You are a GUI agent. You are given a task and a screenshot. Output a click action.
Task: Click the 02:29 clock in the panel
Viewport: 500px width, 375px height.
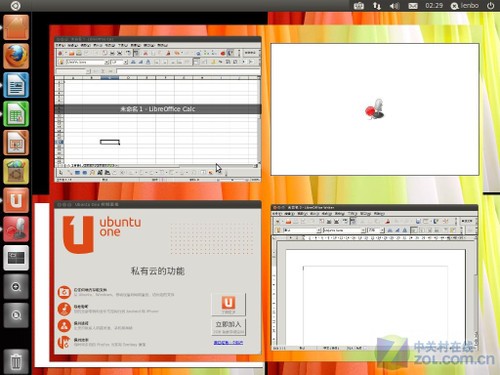(434, 6)
